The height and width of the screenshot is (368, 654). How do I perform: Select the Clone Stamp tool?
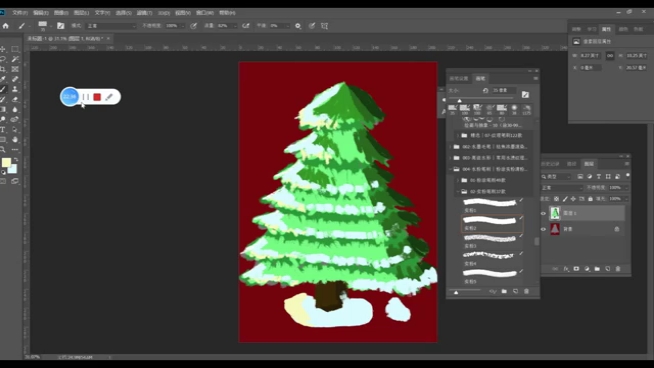(x=15, y=89)
